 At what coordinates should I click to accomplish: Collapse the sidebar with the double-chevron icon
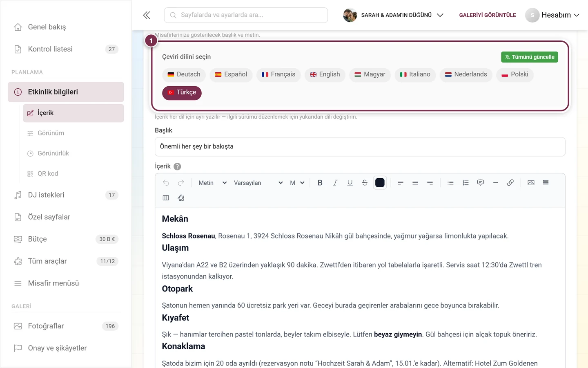147,15
